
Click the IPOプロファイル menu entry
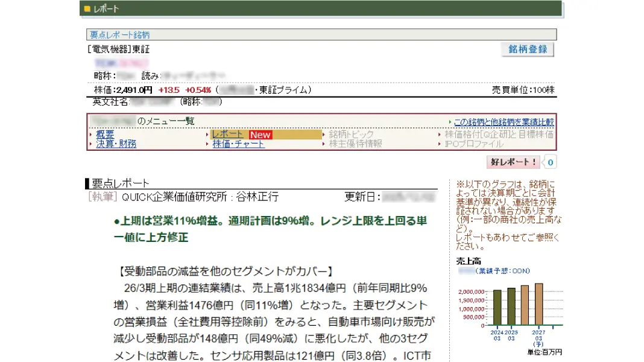[x=474, y=144]
